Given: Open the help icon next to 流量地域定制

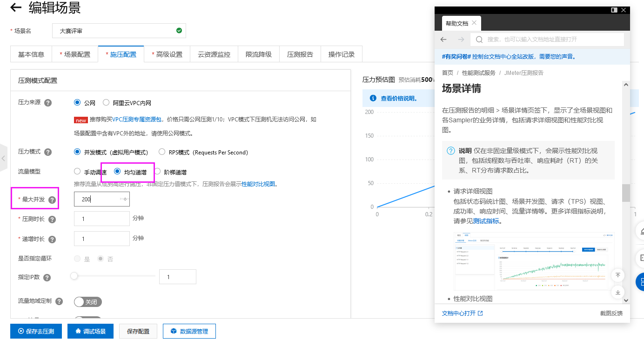Looking at the screenshot, I should pos(59,301).
